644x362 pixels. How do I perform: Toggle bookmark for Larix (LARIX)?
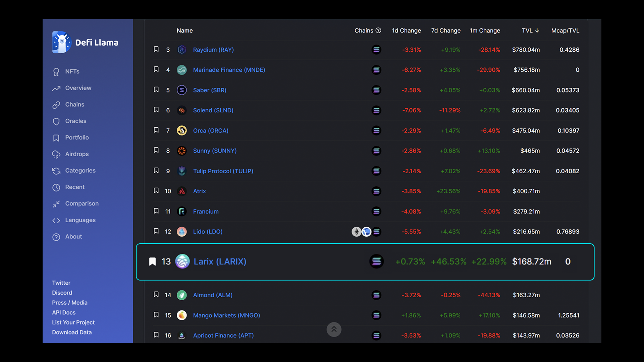(152, 261)
